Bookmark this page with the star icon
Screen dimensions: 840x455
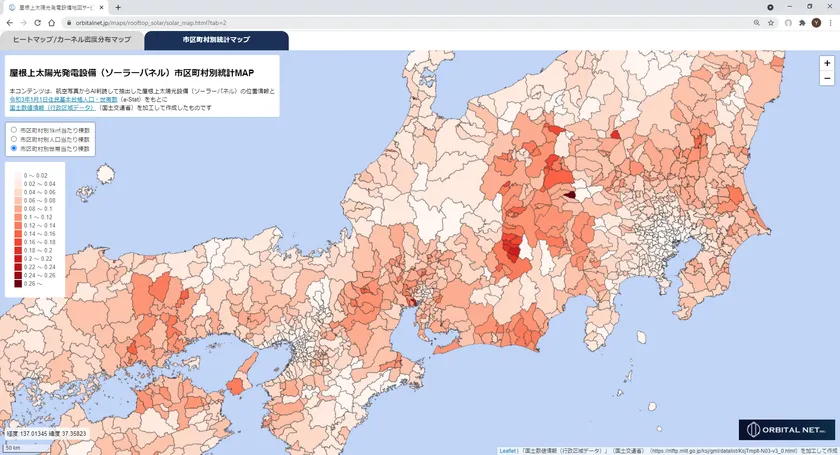pos(771,22)
